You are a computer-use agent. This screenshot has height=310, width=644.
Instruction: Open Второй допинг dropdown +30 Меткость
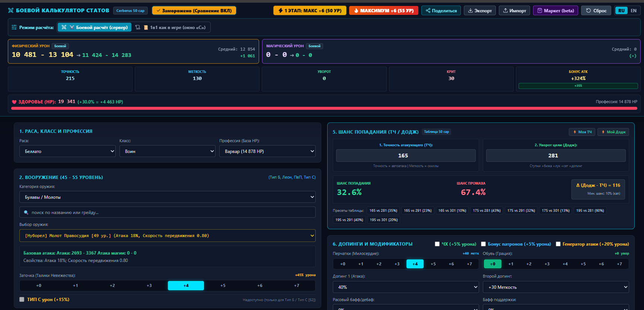(x=556, y=287)
